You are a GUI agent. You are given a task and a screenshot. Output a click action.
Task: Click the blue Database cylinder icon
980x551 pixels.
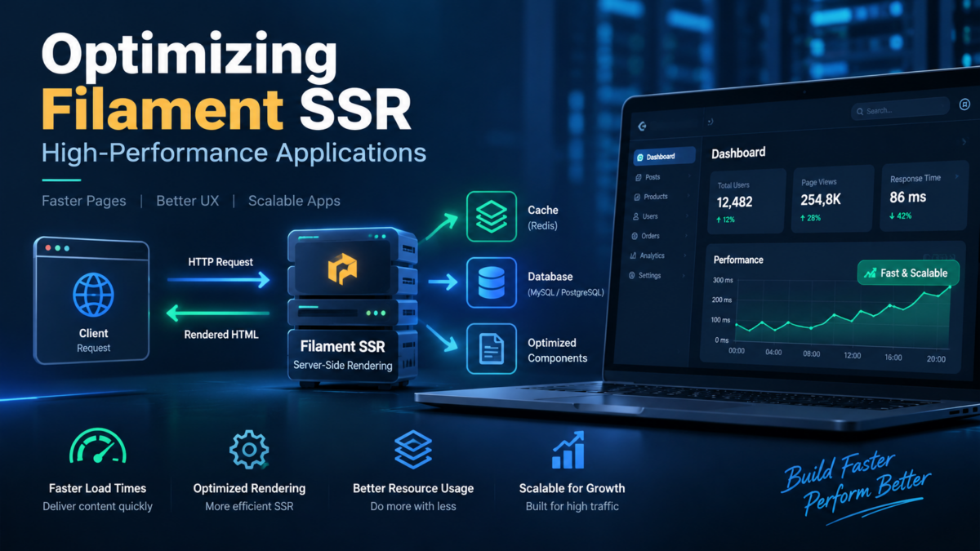(x=492, y=282)
